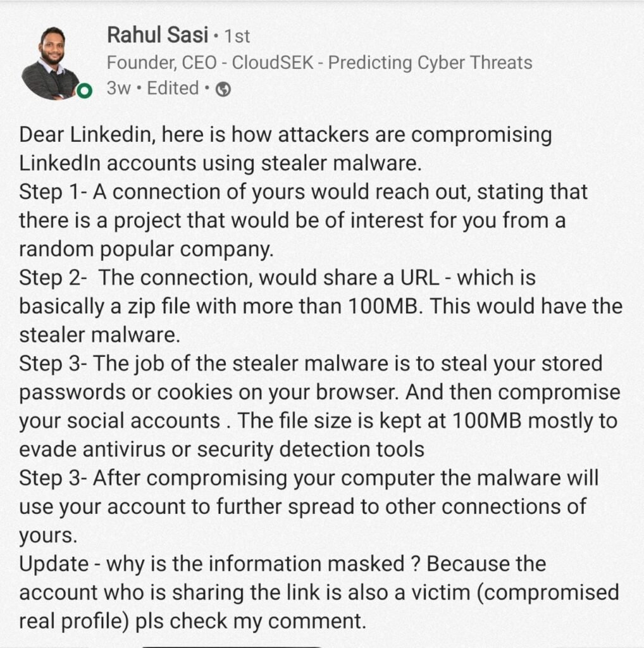The image size is (644, 648).
Task: Click the 'zip file with more than 100MB' line
Action: click(321, 306)
